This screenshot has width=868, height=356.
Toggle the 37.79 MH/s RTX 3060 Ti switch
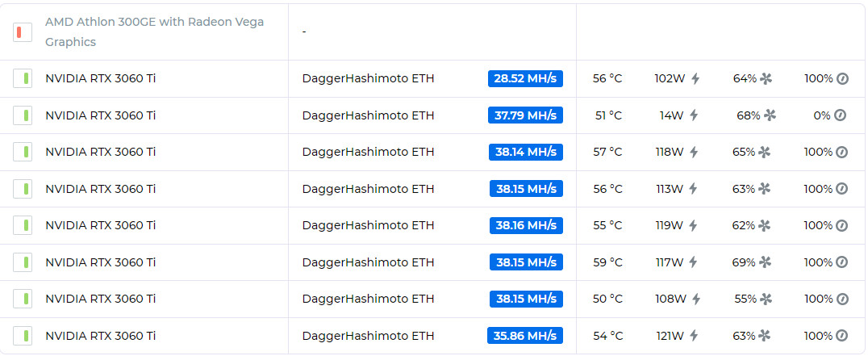[23, 115]
